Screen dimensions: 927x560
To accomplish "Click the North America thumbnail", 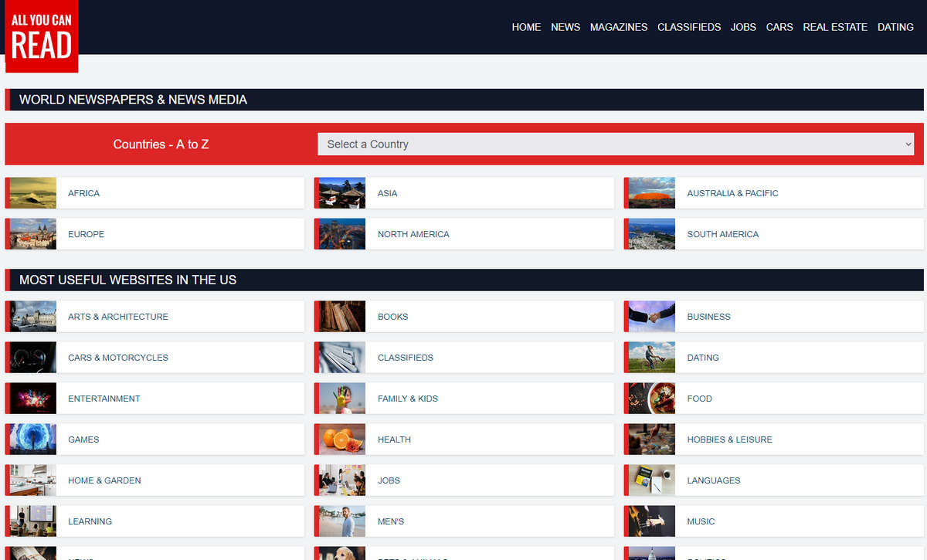I will tap(341, 234).
